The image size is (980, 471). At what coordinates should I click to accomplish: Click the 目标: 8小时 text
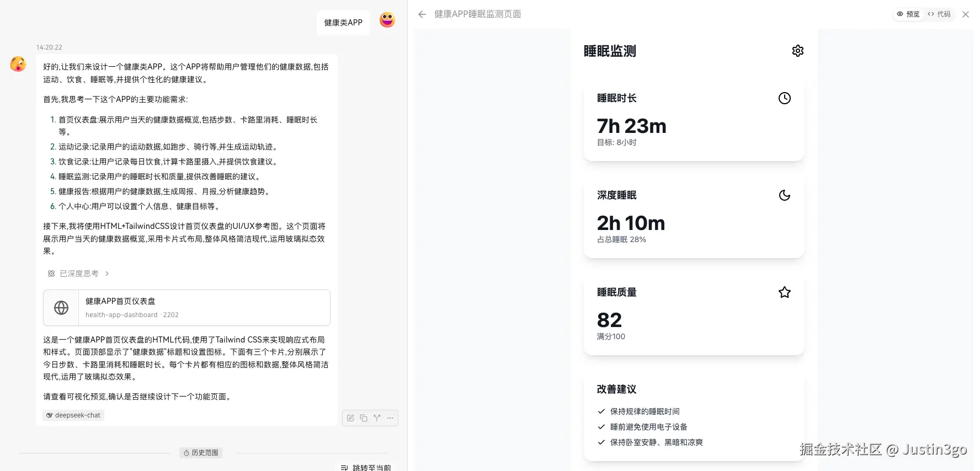tap(617, 142)
